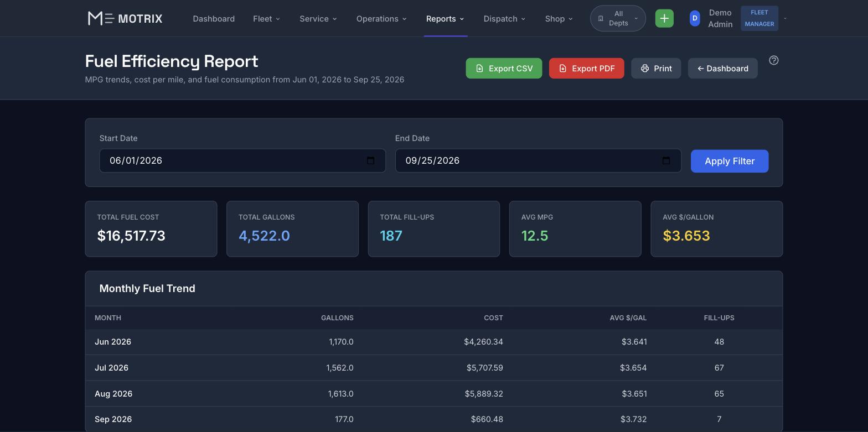Select the Total Fill-Ups value 187
This screenshot has height=432, width=868.
(391, 236)
